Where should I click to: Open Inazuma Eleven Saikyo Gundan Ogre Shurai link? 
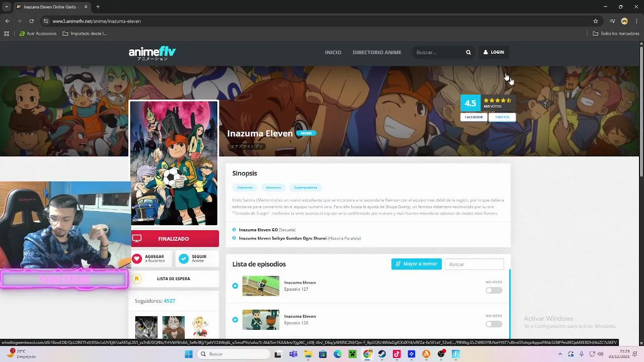283,238
